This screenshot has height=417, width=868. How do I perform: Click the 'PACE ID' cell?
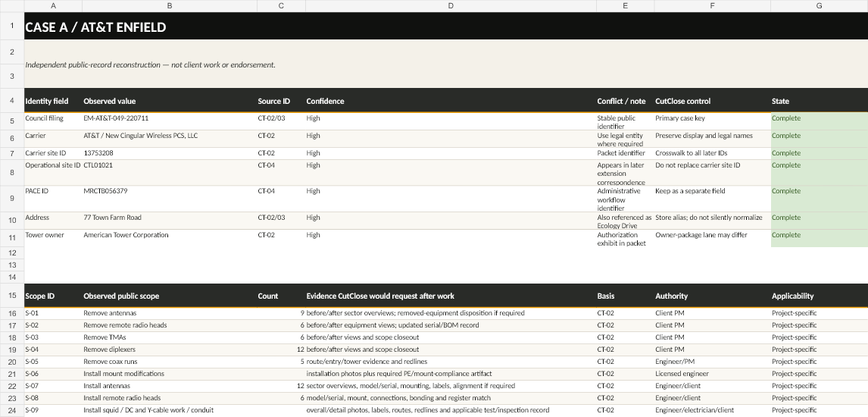point(53,199)
